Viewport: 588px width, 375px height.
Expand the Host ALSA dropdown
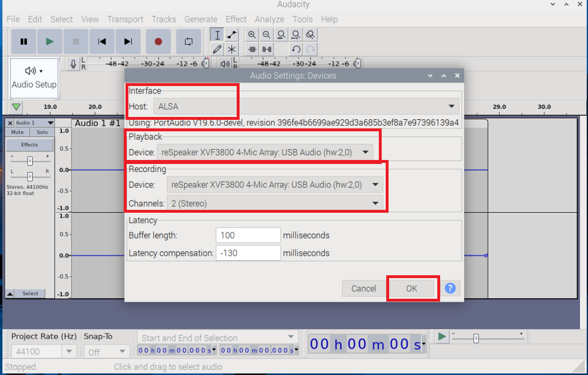307,106
